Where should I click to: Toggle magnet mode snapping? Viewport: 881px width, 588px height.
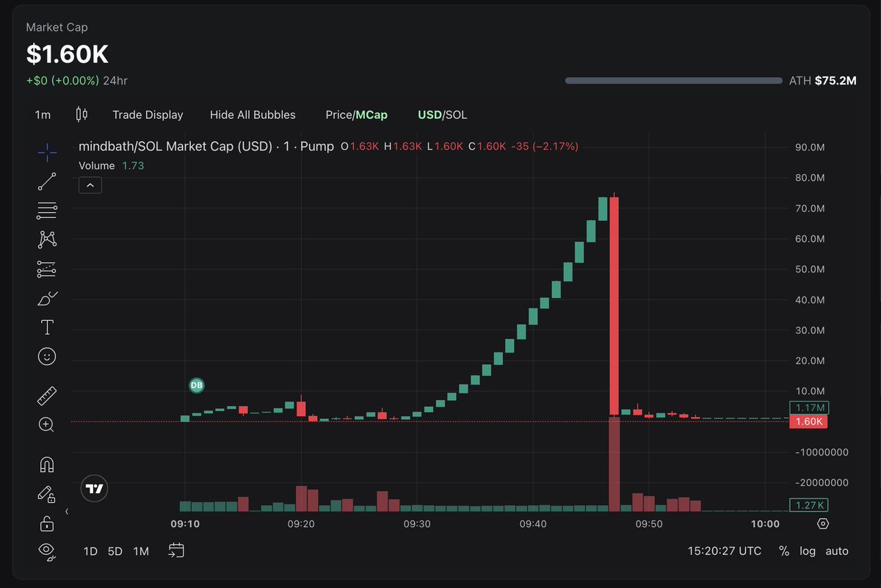(47, 465)
